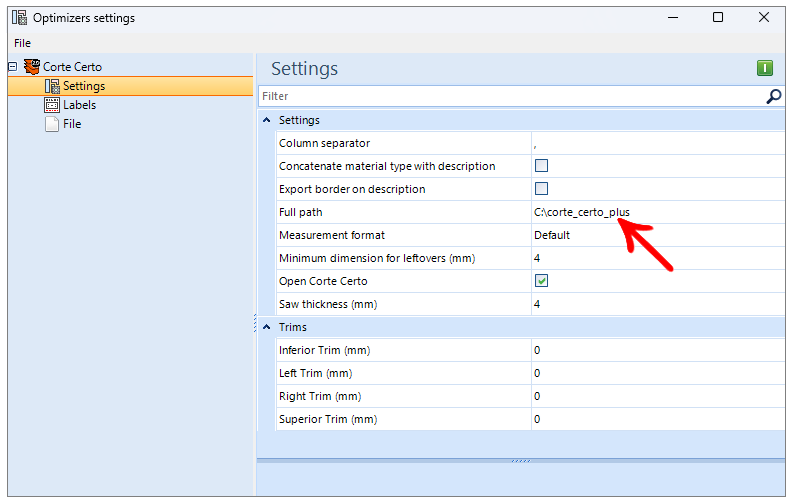
Task: Click the Left Trim (mm) label
Action: (x=315, y=373)
